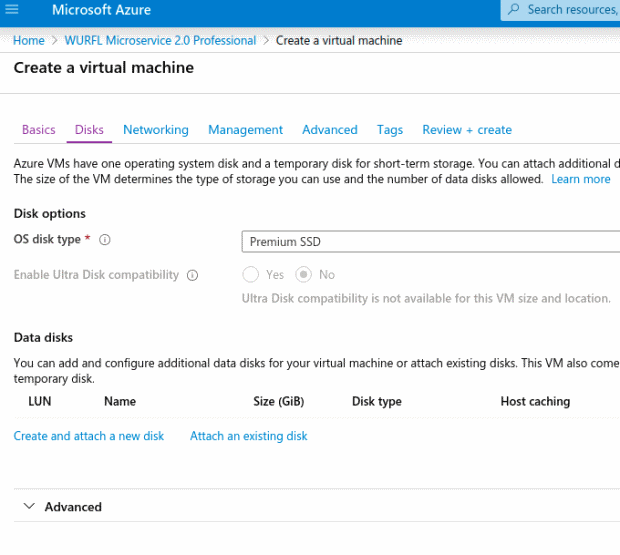
Task: Show info for Ultra Disk compatibility
Action: [192, 275]
